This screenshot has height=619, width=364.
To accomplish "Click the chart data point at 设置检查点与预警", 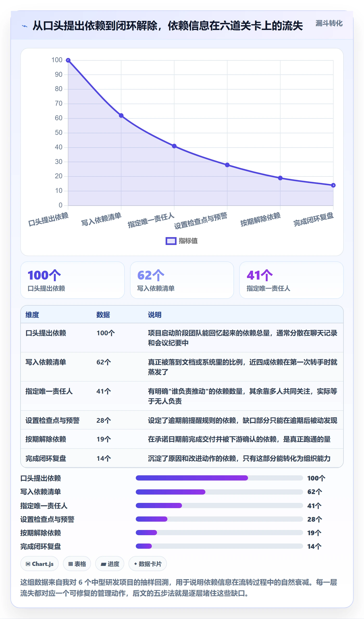I will [x=227, y=165].
